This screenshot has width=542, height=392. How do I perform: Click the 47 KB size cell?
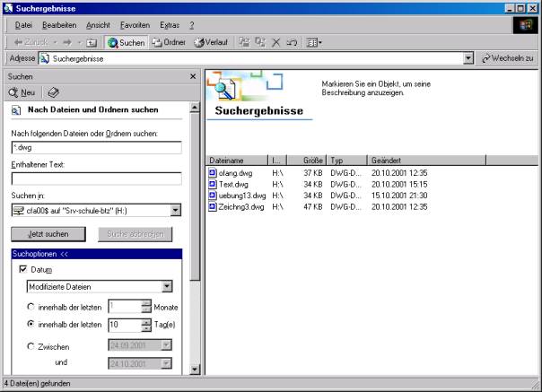pyautogui.click(x=313, y=207)
